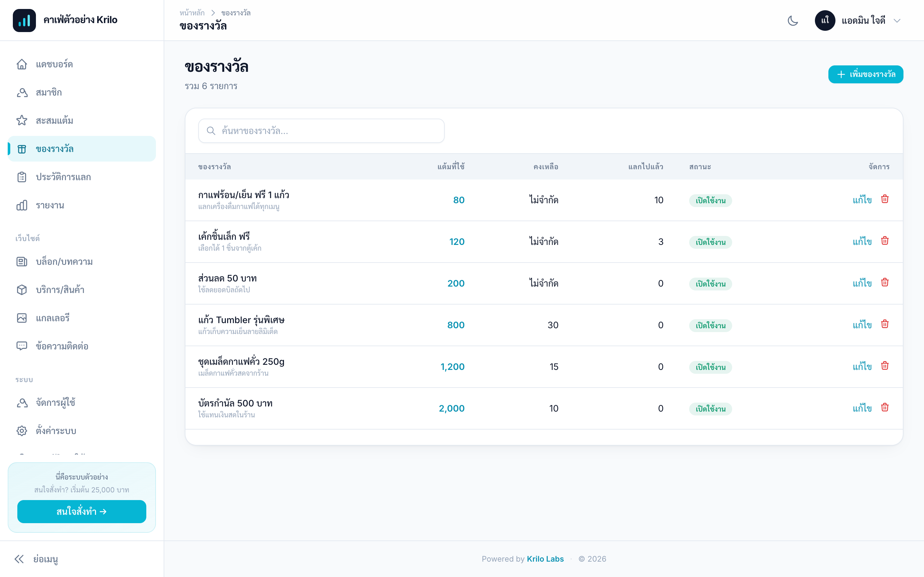Open the แดชบอร์ด home icon in the sidebar

click(22, 64)
